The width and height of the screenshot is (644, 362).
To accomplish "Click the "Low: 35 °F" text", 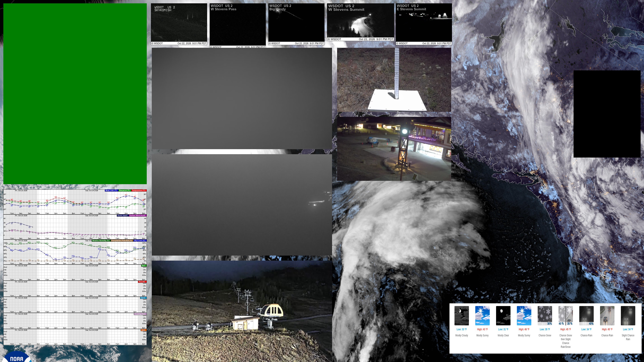I will click(x=545, y=329).
